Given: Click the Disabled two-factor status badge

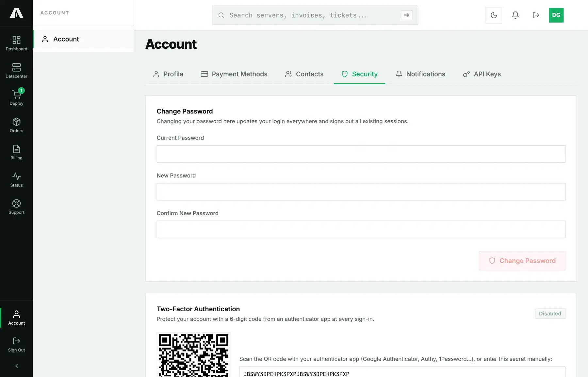Looking at the screenshot, I should click(550, 314).
